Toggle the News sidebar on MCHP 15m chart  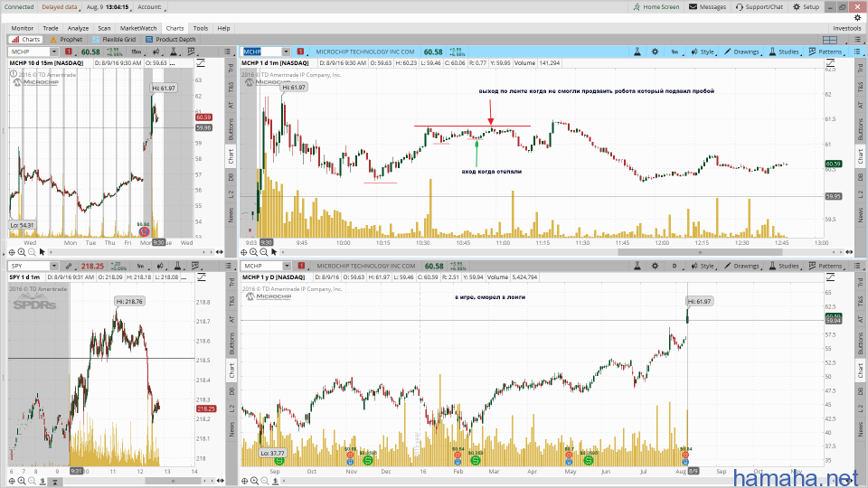coord(231,213)
